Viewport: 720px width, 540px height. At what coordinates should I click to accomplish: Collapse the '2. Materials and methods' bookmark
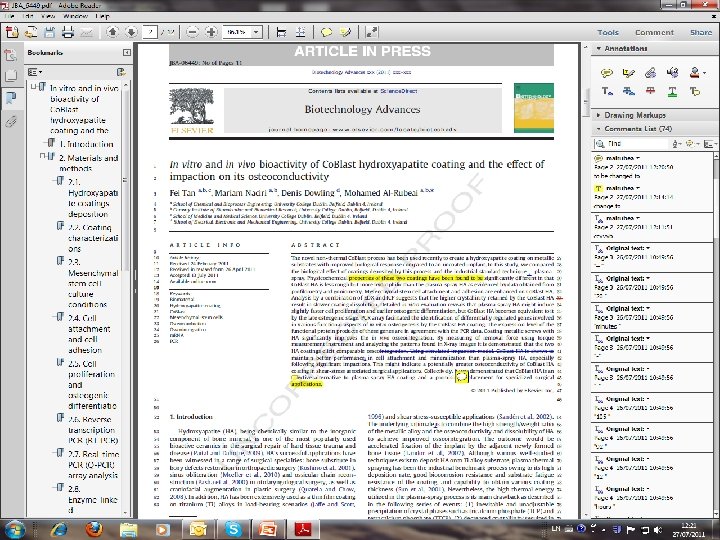43,156
